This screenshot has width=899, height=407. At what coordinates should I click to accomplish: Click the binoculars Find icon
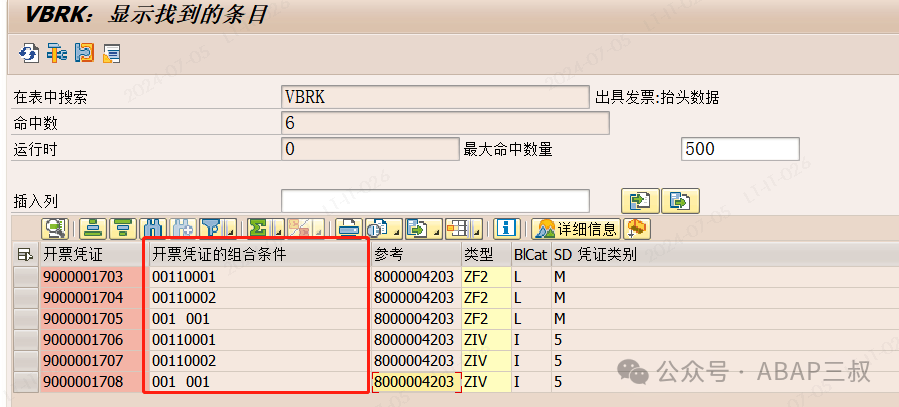pyautogui.click(x=153, y=229)
